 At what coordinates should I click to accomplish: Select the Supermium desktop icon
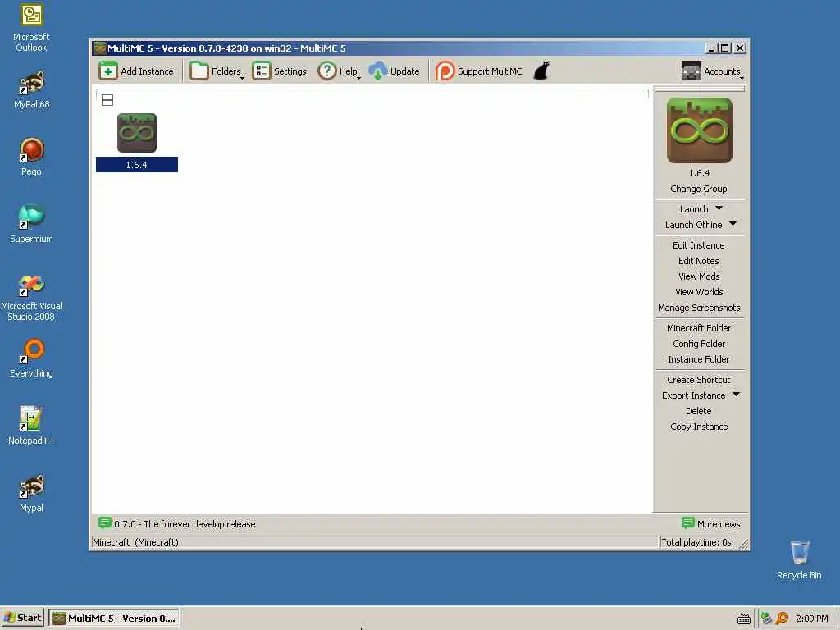[32, 224]
